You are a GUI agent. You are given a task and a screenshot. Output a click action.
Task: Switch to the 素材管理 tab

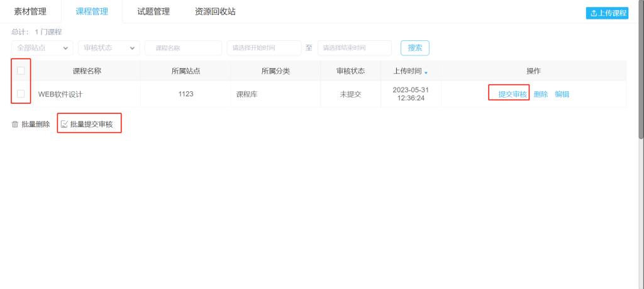point(30,11)
